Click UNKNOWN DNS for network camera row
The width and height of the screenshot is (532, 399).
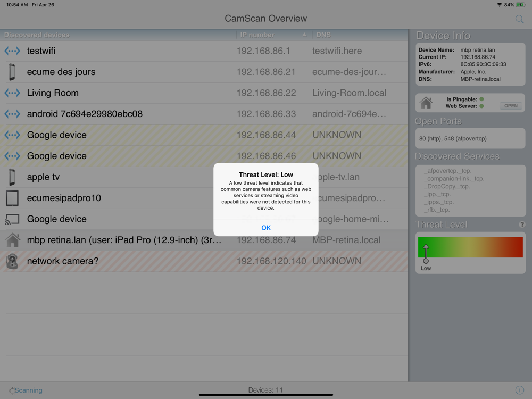[337, 261]
